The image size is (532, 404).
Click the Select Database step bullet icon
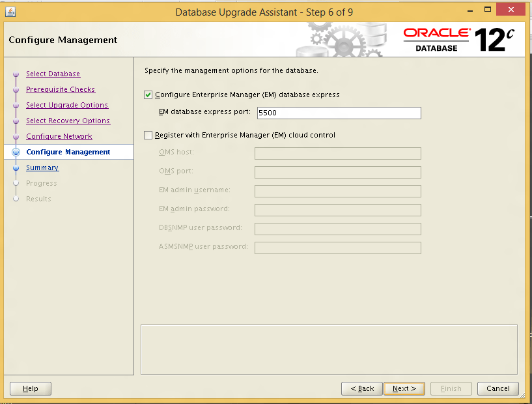click(16, 74)
